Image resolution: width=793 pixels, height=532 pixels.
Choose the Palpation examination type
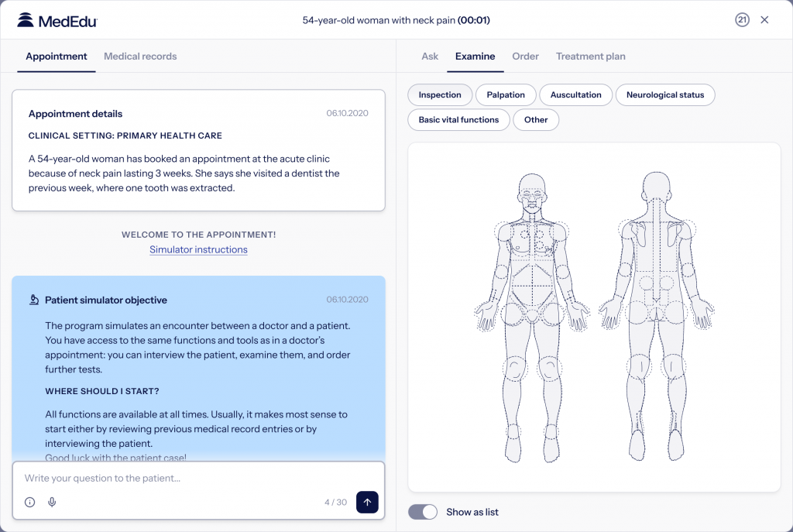click(x=506, y=94)
